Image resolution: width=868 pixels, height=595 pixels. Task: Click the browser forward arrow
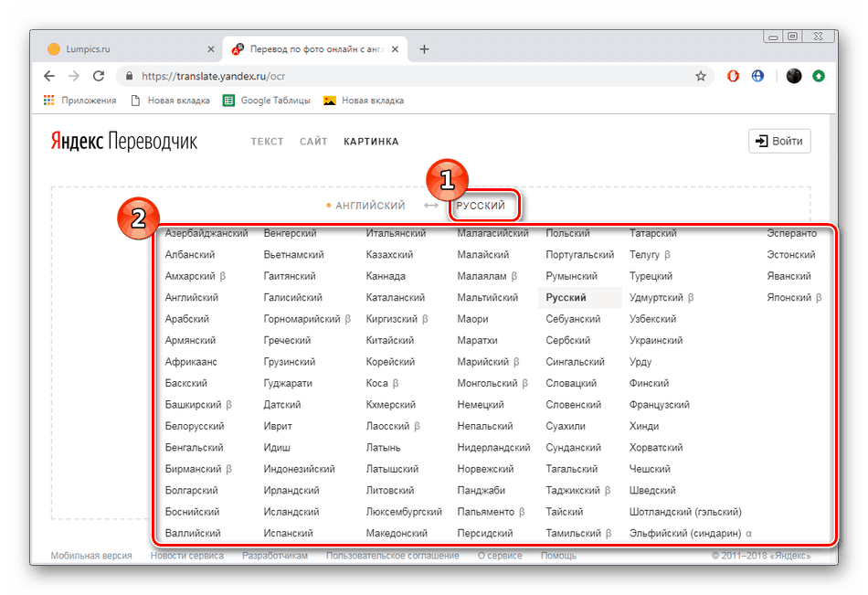click(74, 76)
